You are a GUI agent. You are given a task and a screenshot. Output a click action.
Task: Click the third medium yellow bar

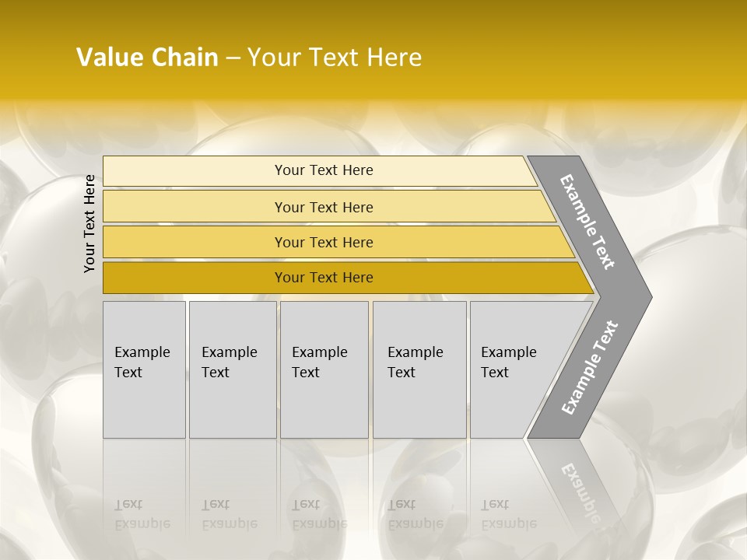tap(338, 242)
